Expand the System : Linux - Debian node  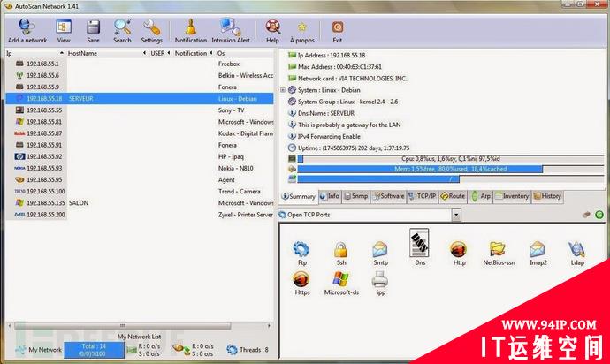pyautogui.click(x=283, y=90)
